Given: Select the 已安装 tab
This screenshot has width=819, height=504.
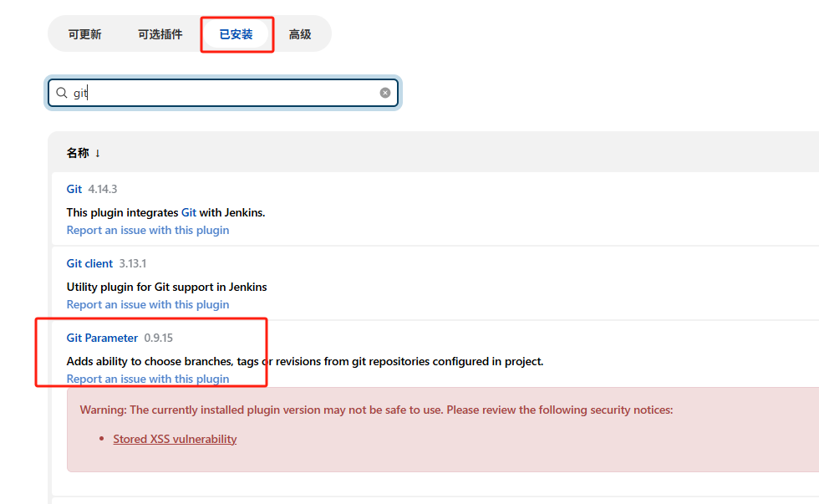Looking at the screenshot, I should coord(236,34).
